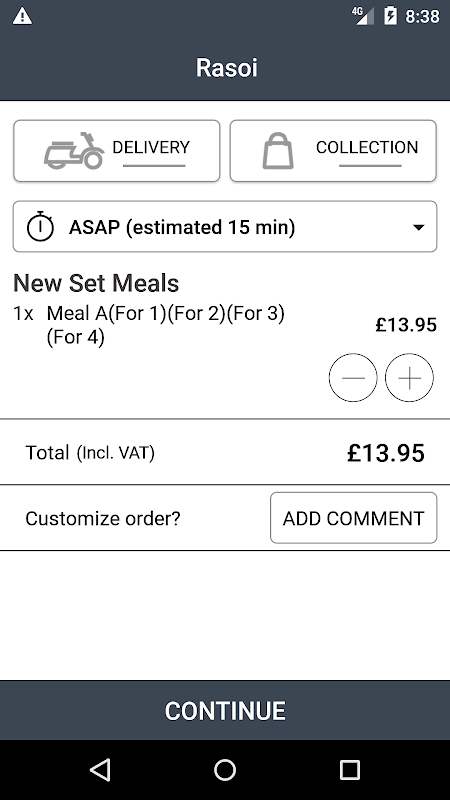
Task: Show recent apps with square button
Action: click(350, 769)
